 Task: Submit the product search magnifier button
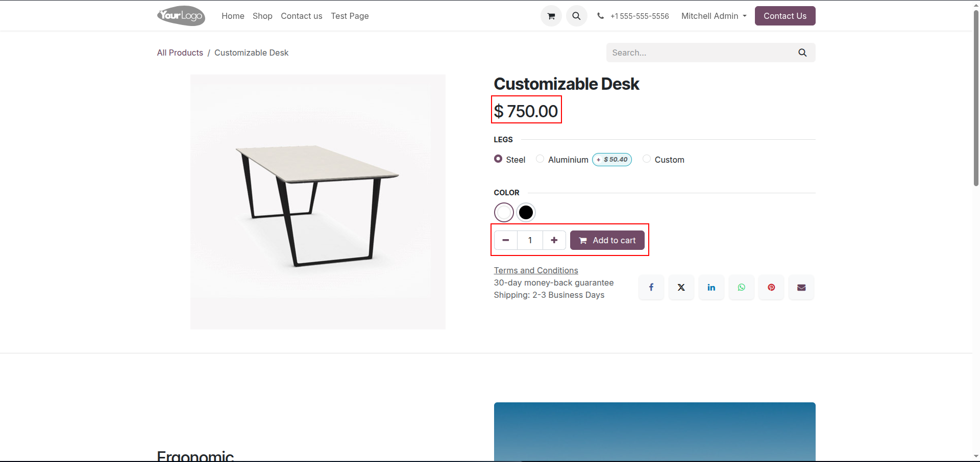click(802, 53)
